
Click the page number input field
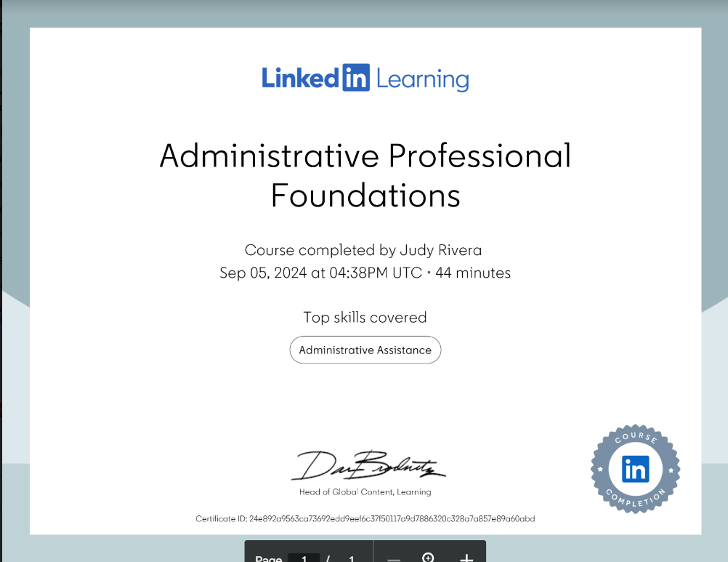(x=304, y=558)
